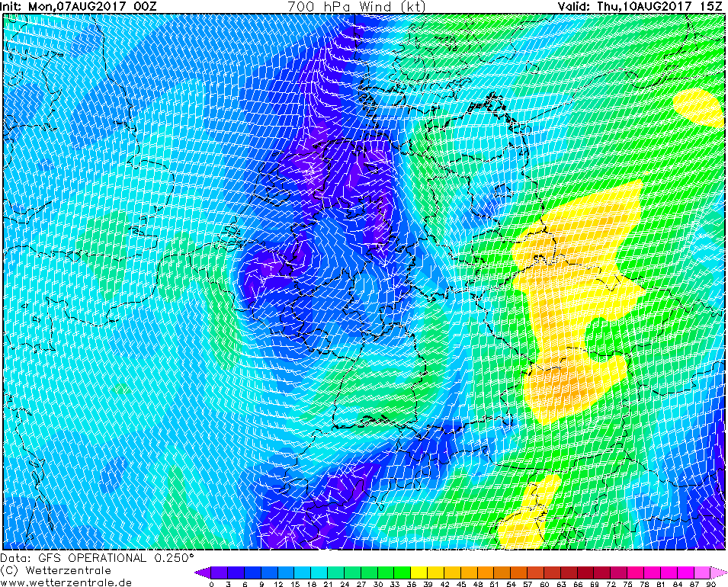Image resolution: width=728 pixels, height=587 pixels.
Task: Select the bright green legend swatch between 33 and 36
Action: pos(402,573)
